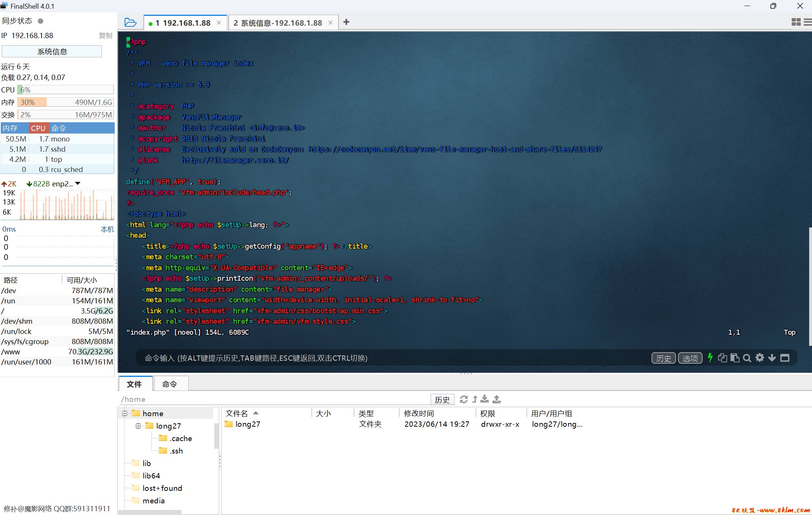
Task: Click the copy icon in terminal toolbar
Action: click(x=722, y=358)
